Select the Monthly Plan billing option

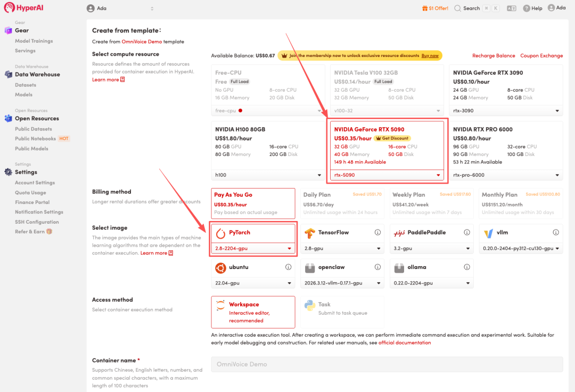point(521,203)
